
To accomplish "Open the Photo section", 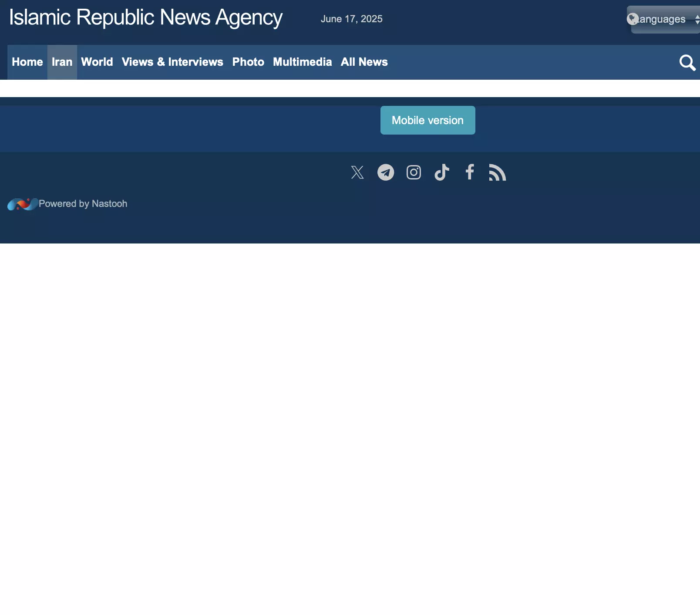I will (248, 62).
